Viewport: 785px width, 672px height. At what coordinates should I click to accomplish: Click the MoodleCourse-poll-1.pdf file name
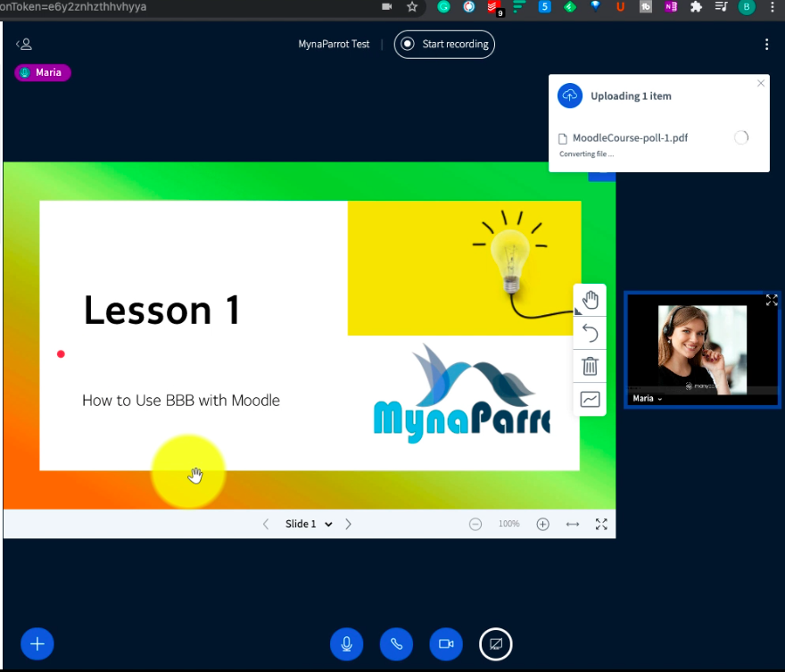pyautogui.click(x=630, y=137)
